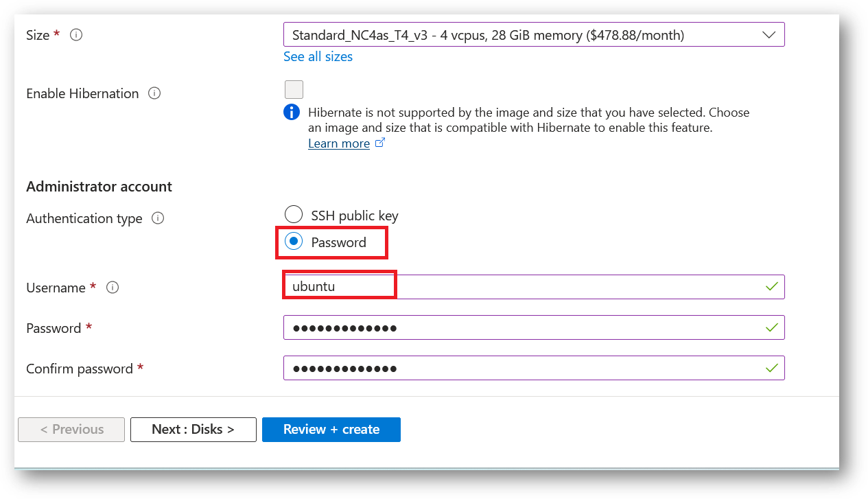Viewport: 868px width, 499px height.
Task: Click the info icon next to Username
Action: [x=112, y=287]
